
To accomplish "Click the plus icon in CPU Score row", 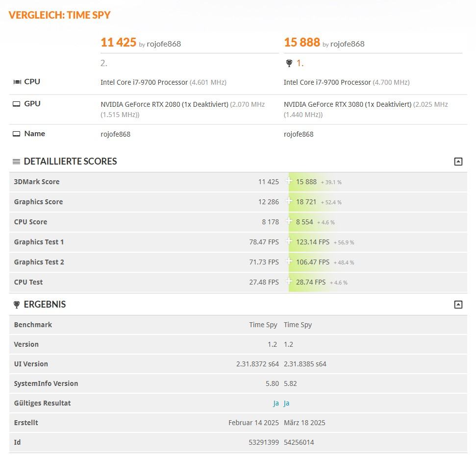I will click(289, 221).
